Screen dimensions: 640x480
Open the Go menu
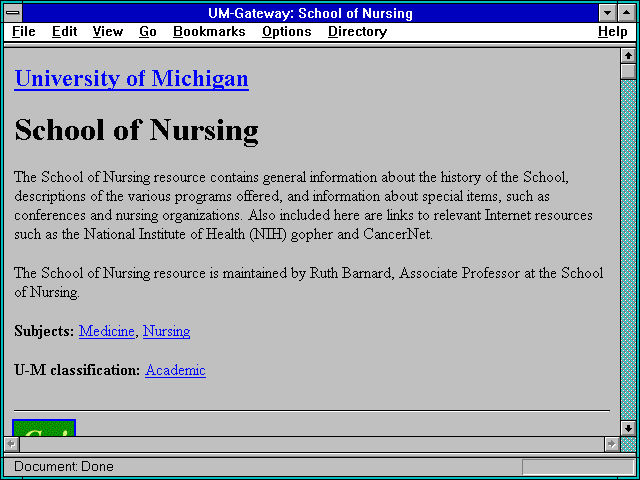point(148,32)
